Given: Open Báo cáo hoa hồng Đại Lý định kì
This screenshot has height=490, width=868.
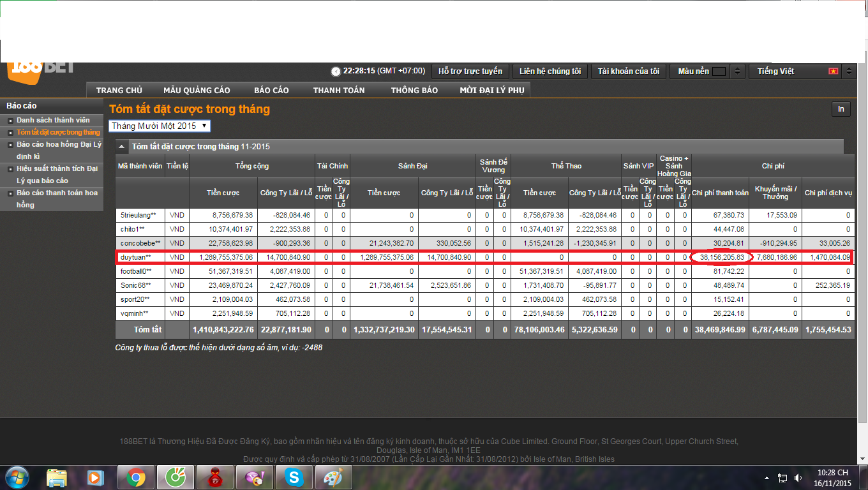Looking at the screenshot, I should click(x=59, y=151).
